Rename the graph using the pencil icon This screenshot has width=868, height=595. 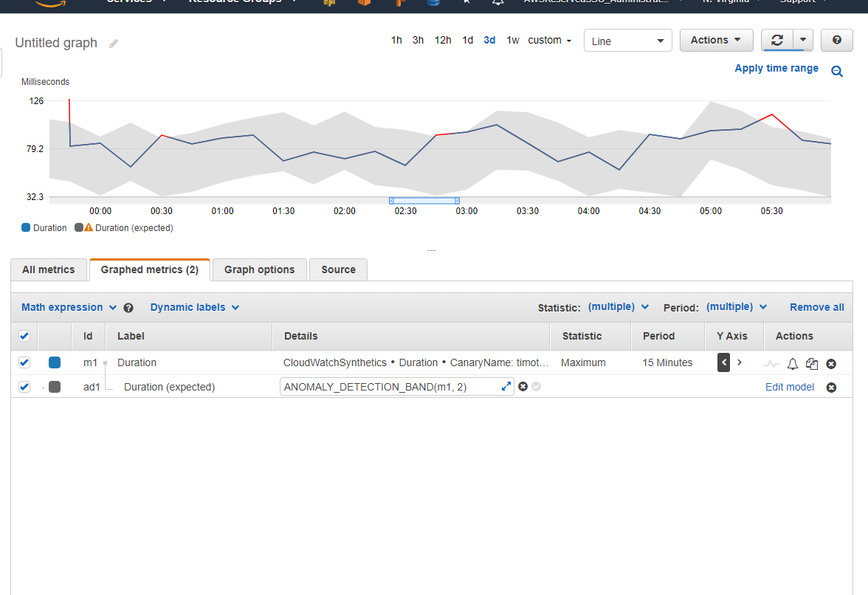pos(113,44)
